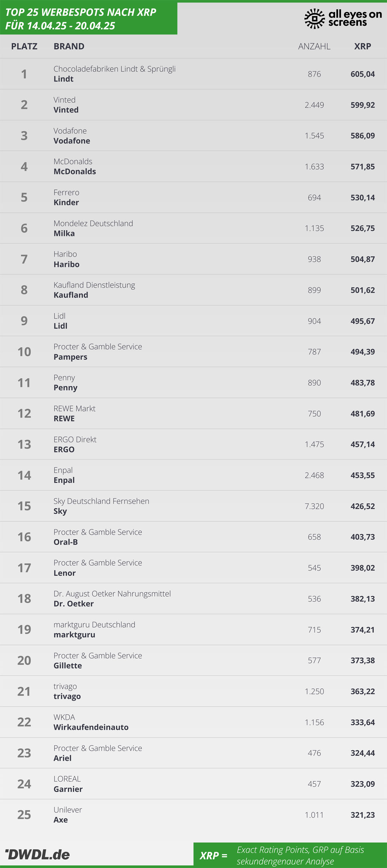
Task: Click the McDonalds row entry
Action: 193,166
